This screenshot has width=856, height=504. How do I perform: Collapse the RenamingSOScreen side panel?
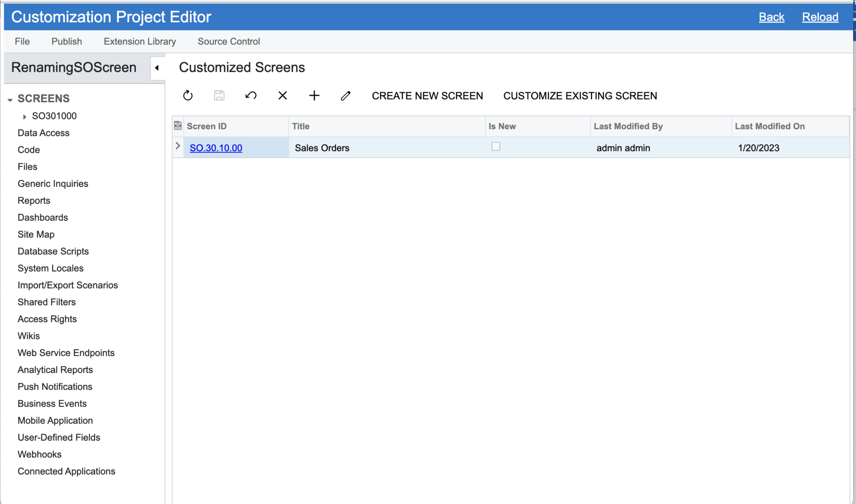point(157,68)
